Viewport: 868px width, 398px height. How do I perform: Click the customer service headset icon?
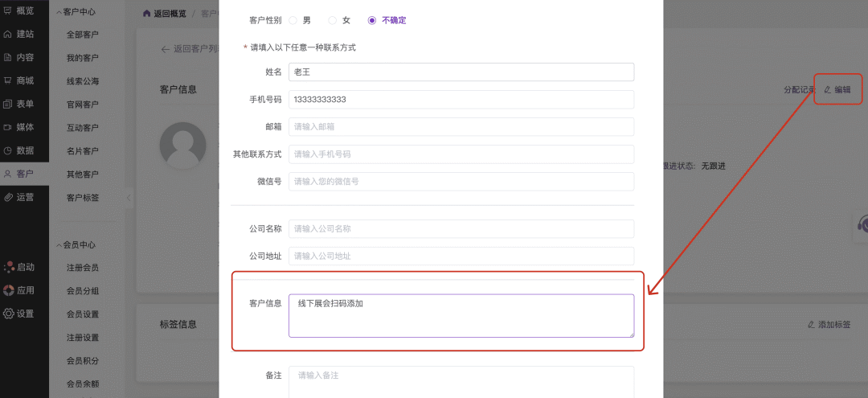(862, 224)
